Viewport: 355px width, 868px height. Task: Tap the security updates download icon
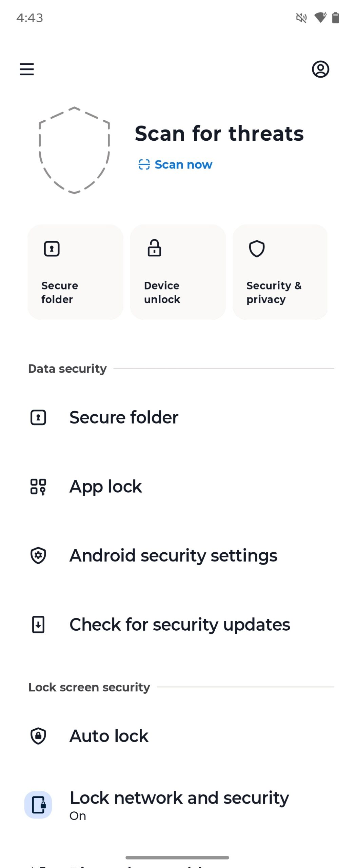pos(38,625)
